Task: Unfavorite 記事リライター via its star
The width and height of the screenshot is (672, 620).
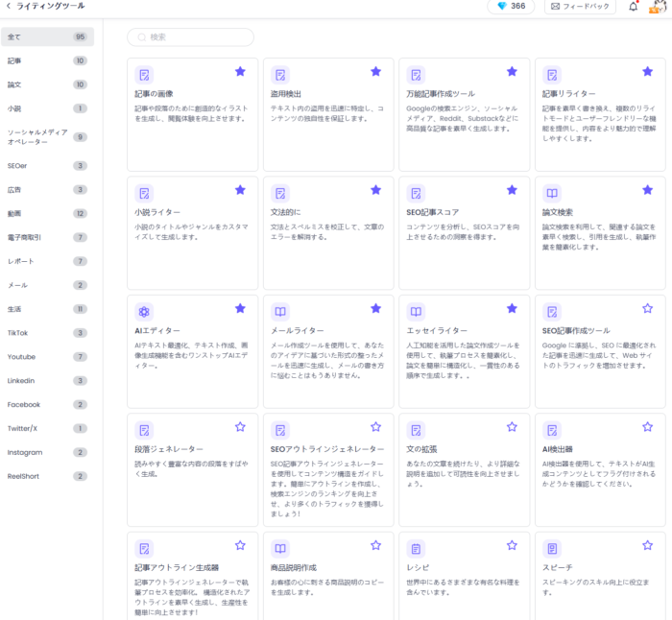Action: click(x=648, y=72)
